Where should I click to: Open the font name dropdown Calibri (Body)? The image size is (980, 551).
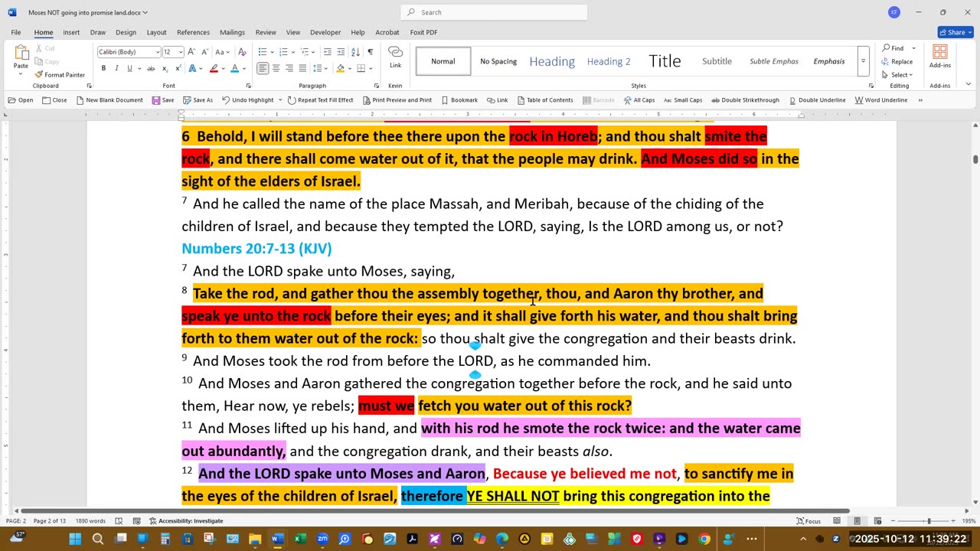click(127, 52)
